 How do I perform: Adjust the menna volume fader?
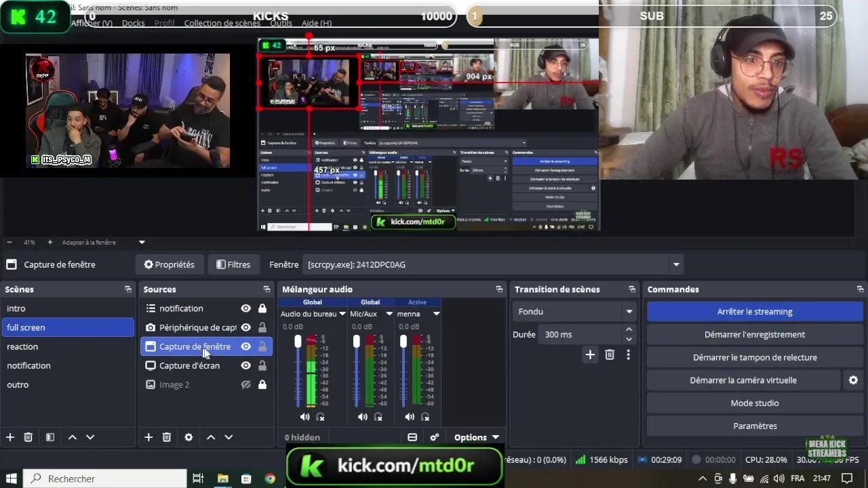403,342
